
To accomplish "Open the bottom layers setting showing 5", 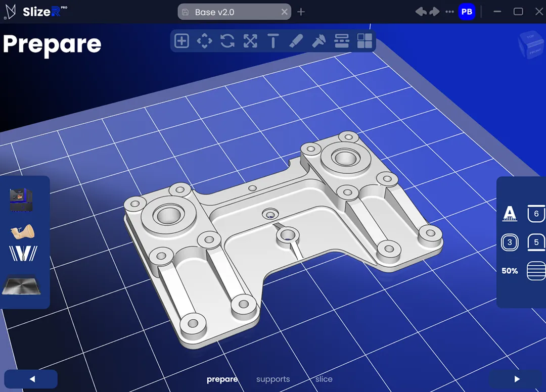I will coord(536,242).
